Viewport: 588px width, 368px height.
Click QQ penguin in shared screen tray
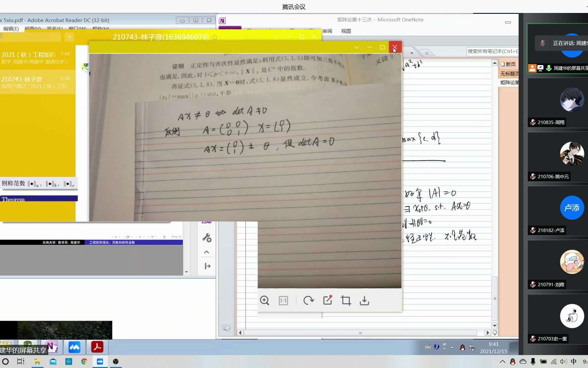[462, 348]
